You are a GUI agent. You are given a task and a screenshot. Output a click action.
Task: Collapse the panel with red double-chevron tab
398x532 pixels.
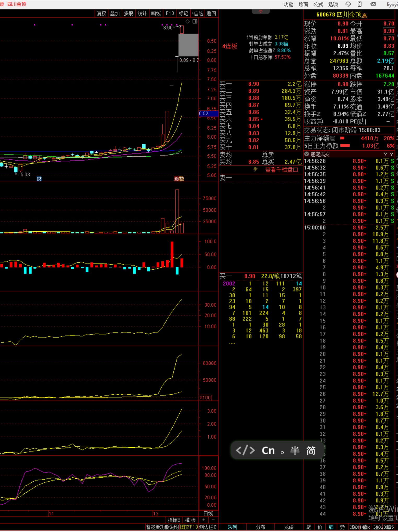260,11
